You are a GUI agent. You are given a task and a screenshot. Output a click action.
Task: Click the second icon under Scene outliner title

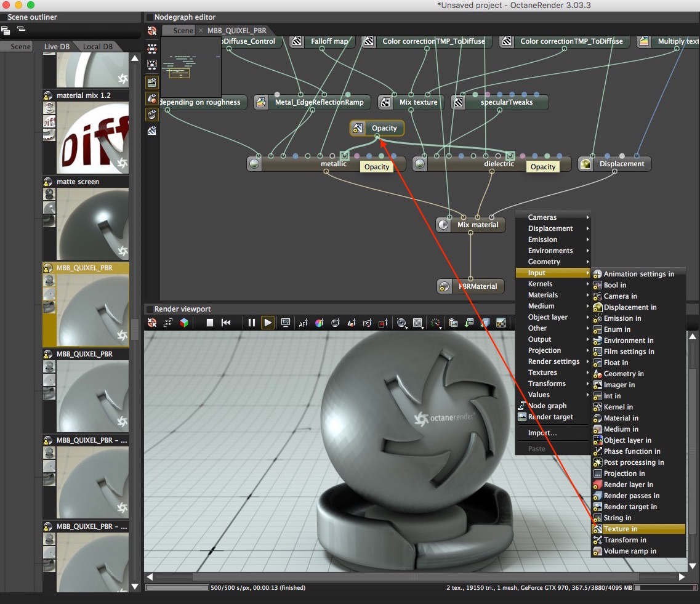pos(21,30)
